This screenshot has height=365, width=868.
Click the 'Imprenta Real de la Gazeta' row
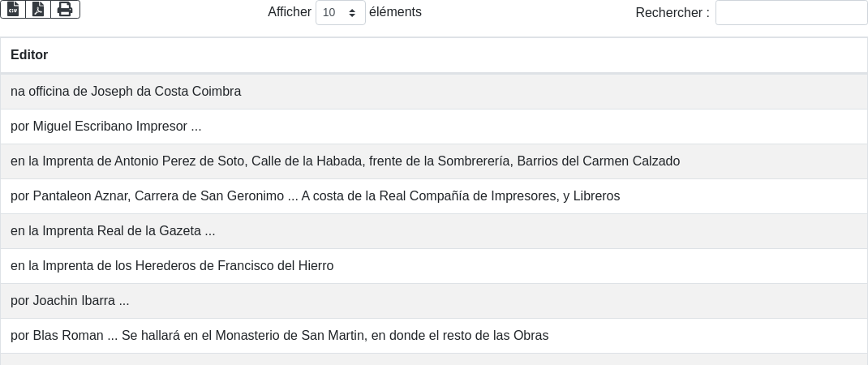tap(113, 231)
